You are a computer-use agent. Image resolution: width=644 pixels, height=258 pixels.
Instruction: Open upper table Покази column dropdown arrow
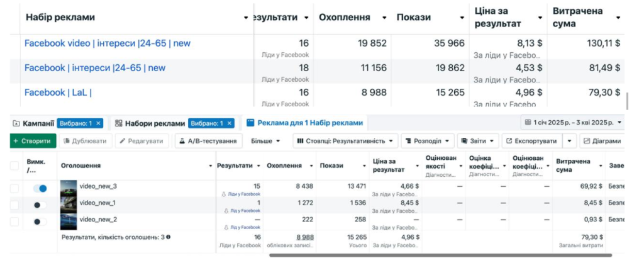pos(462,18)
